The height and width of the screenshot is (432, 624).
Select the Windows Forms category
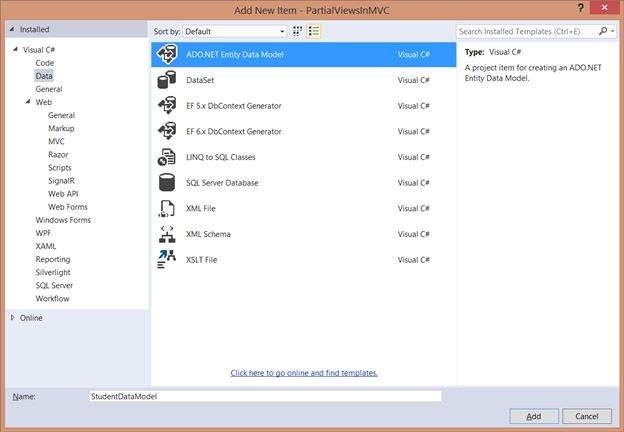tap(63, 220)
